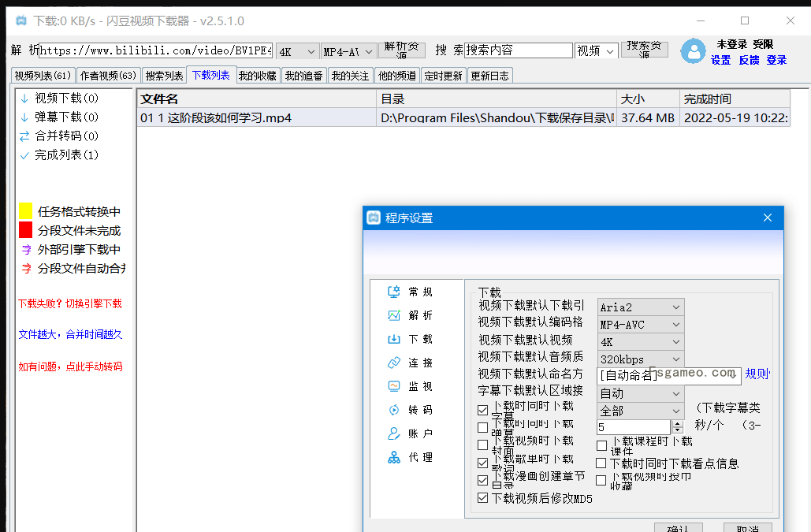Click the bilibili URL input field
This screenshot has width=811, height=532.
(156, 50)
